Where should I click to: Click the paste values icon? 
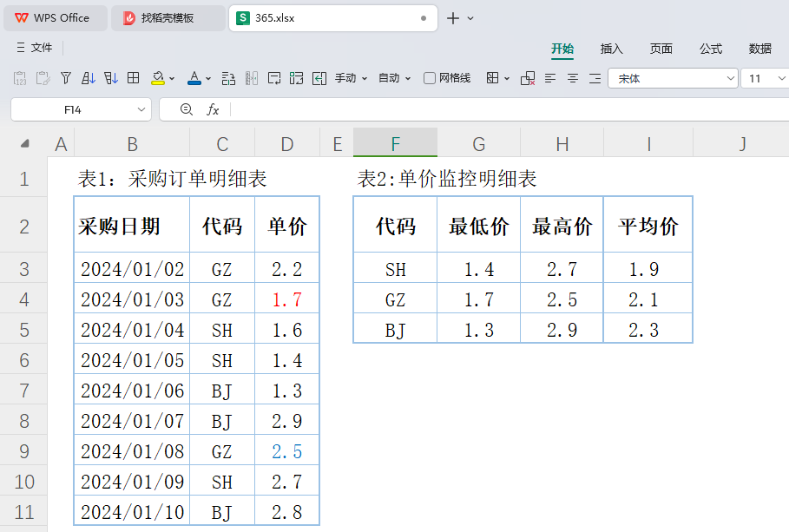coord(20,78)
